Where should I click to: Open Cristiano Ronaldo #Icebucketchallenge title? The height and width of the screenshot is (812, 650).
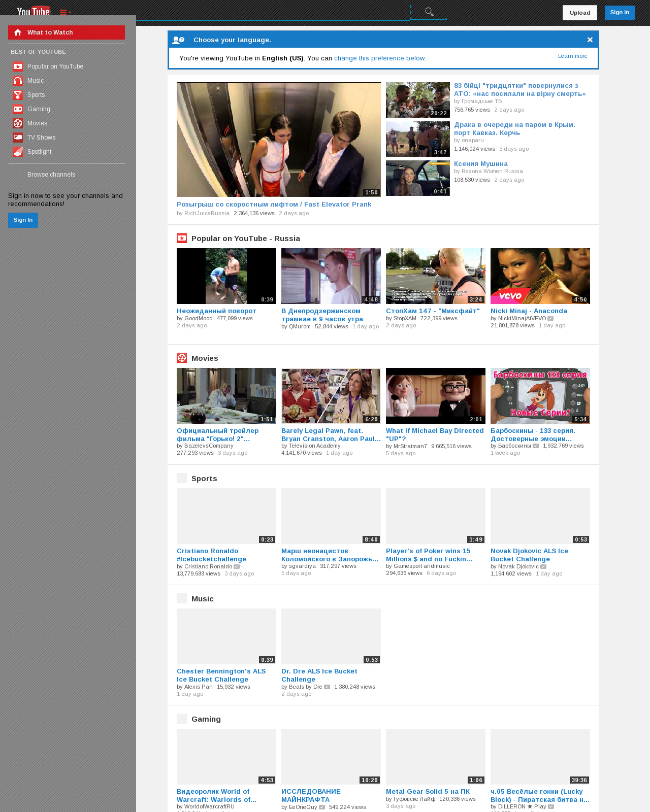pyautogui.click(x=212, y=555)
